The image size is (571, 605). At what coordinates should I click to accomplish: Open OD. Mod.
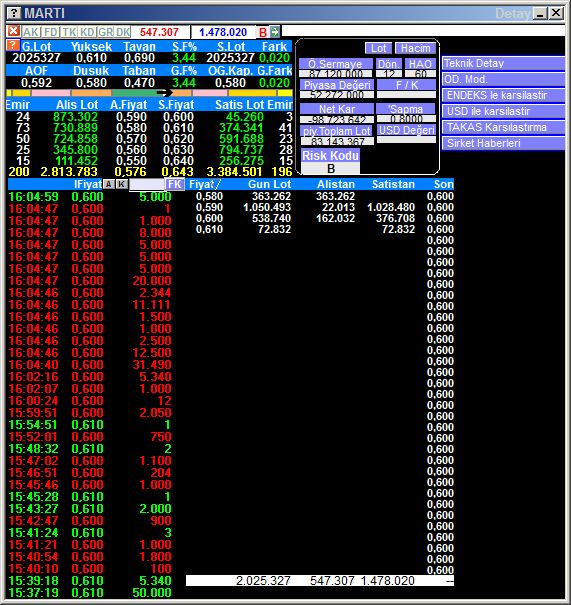coord(503,79)
